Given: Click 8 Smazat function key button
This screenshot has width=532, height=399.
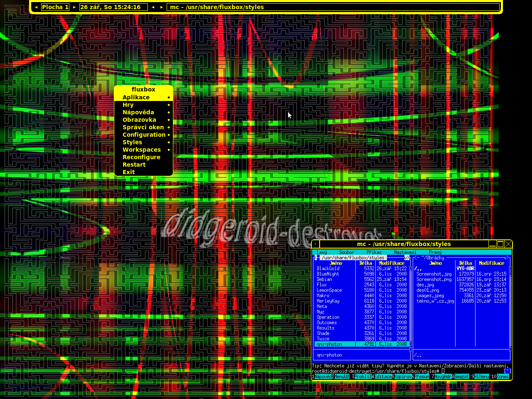Looking at the screenshot, I should tap(461, 377).
